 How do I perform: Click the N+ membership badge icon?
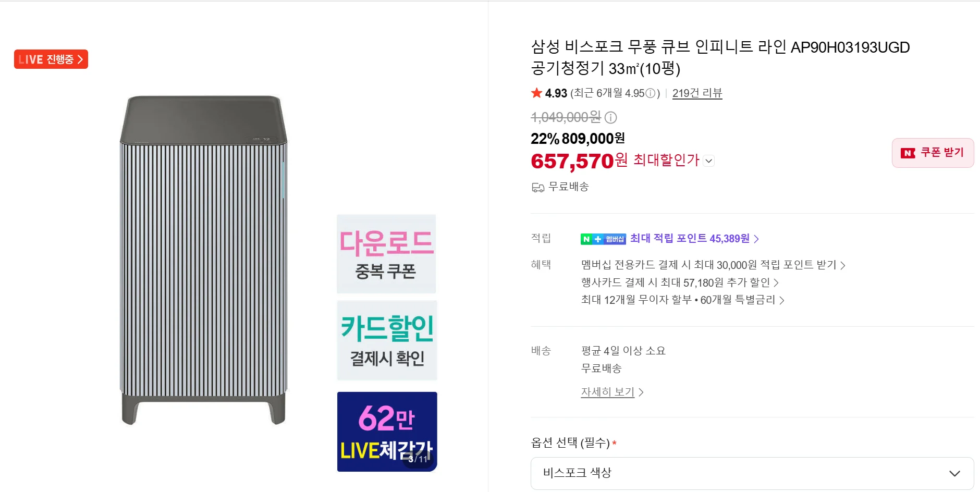tap(603, 239)
